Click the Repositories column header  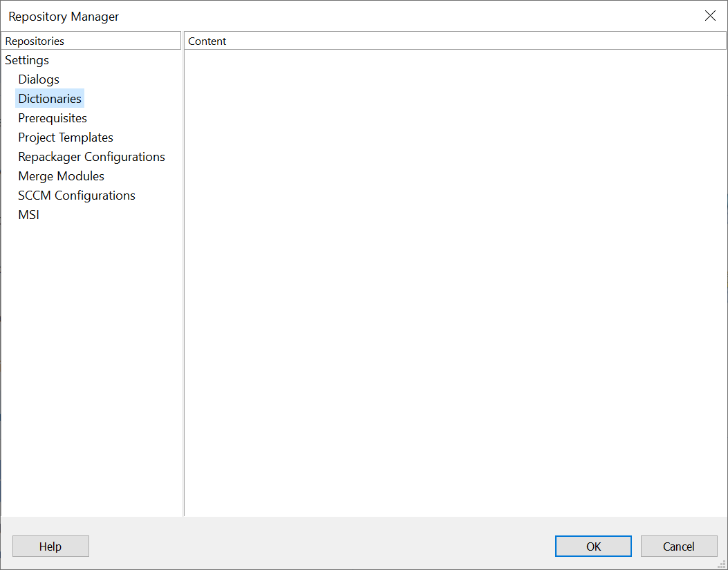tap(91, 41)
